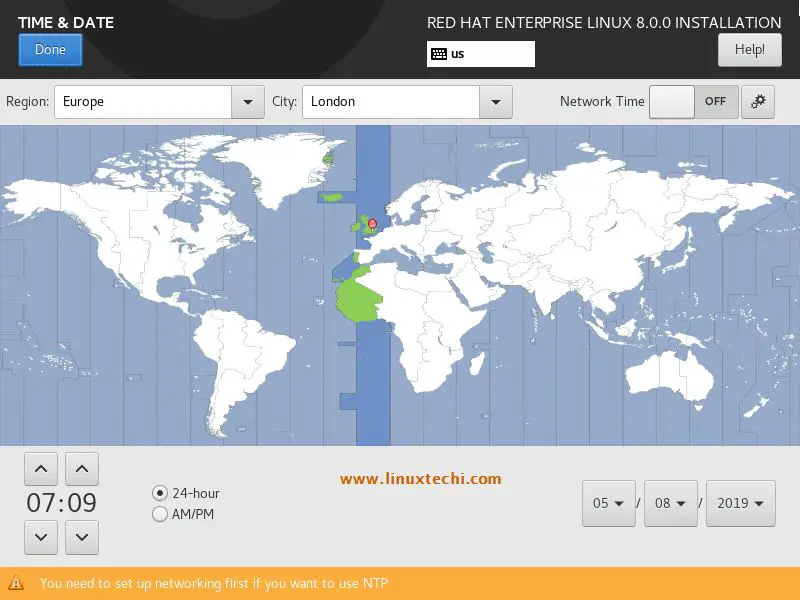Viewport: 800px width, 600px height.
Task: Decrease the minutes with the down arrow
Action: [82, 537]
